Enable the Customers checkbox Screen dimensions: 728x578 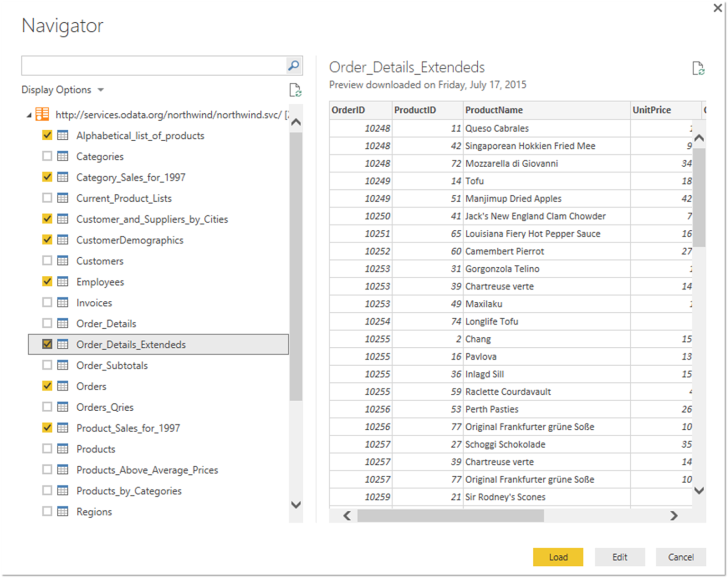pyautogui.click(x=47, y=261)
